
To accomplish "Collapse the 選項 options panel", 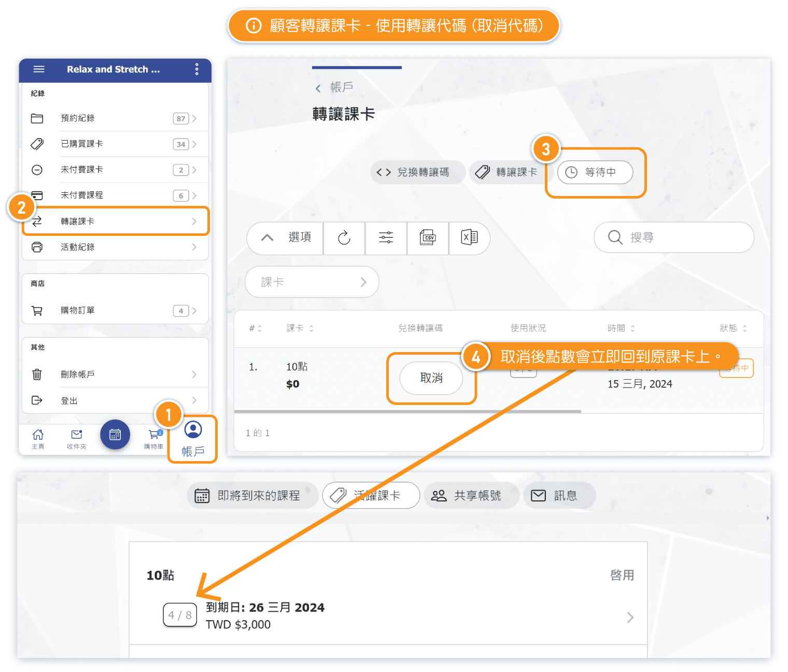I will [x=285, y=238].
